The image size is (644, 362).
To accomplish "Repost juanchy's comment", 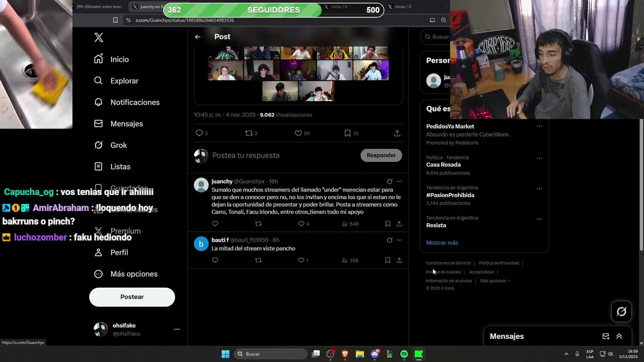I will pyautogui.click(x=258, y=224).
